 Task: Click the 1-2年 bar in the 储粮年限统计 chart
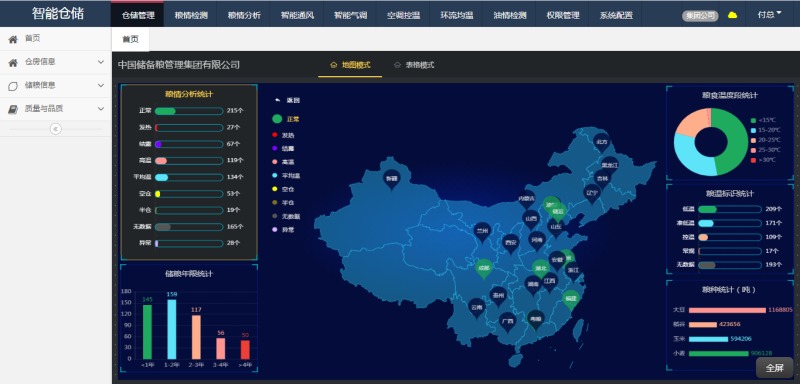point(172,329)
